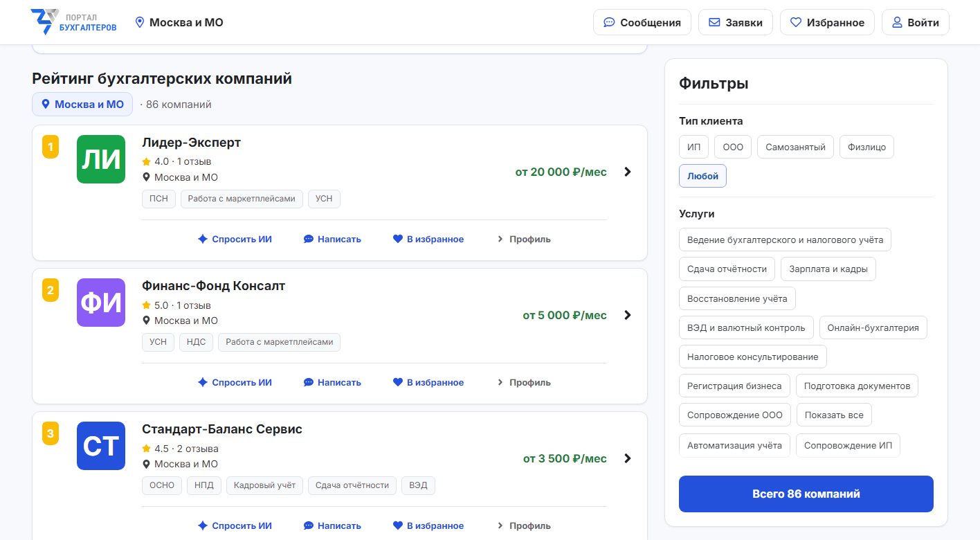The image size is (980, 540).
Task: Filter by Восстановление учёта service
Action: (737, 299)
